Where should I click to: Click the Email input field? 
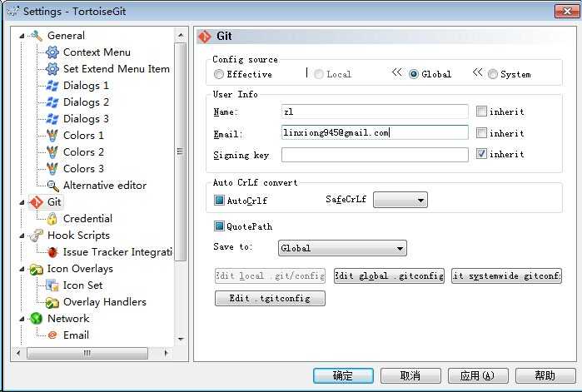pyautogui.click(x=375, y=132)
